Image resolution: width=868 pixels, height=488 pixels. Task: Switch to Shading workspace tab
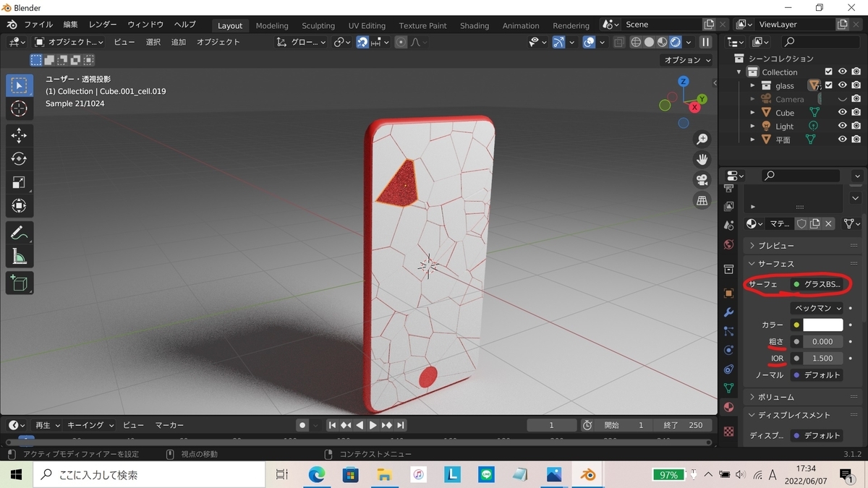click(x=475, y=25)
